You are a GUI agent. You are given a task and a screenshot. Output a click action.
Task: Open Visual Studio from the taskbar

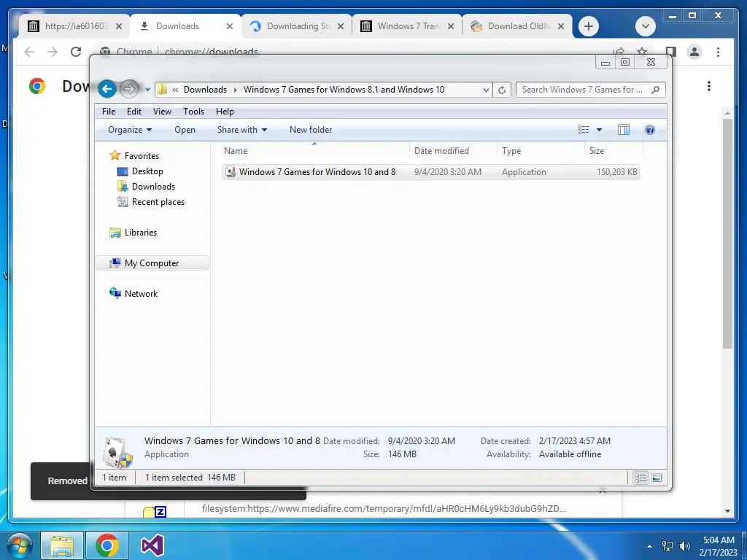[152, 545]
